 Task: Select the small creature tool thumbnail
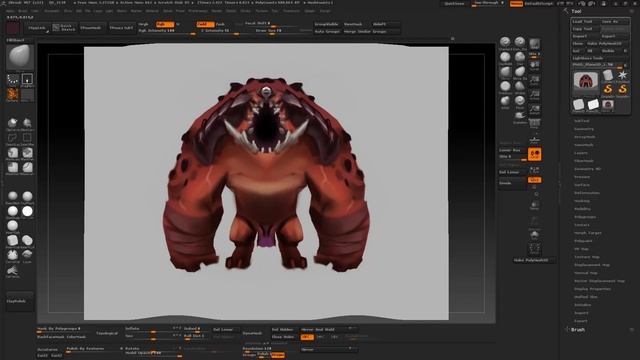(608, 104)
